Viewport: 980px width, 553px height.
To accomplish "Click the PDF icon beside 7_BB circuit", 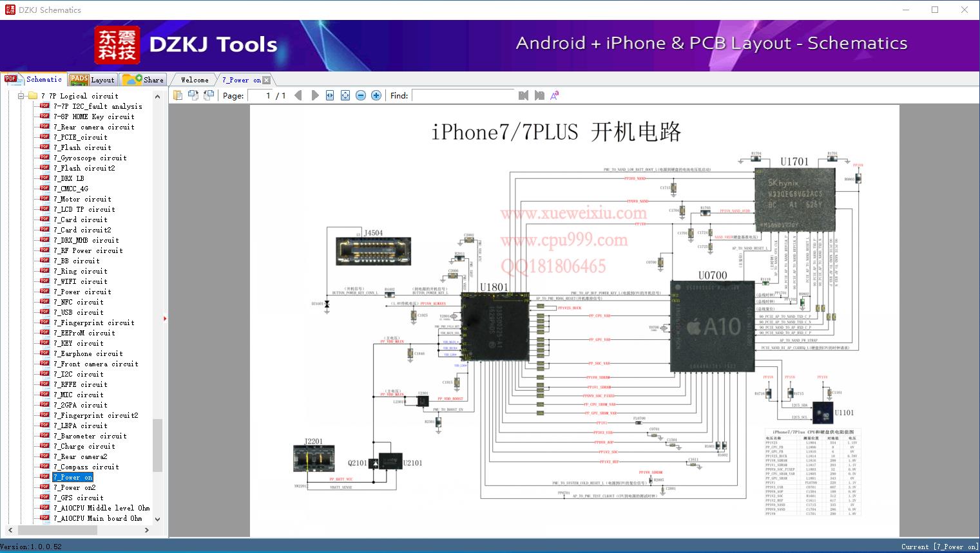I will click(44, 261).
